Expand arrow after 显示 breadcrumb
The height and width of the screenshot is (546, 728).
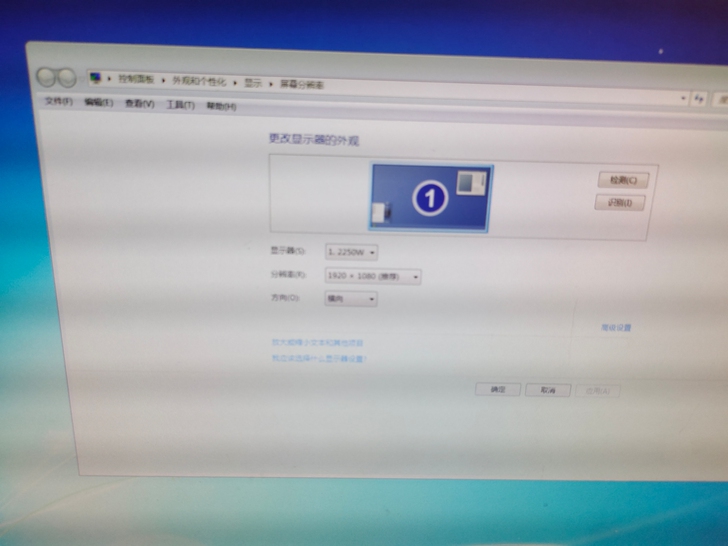[x=271, y=84]
